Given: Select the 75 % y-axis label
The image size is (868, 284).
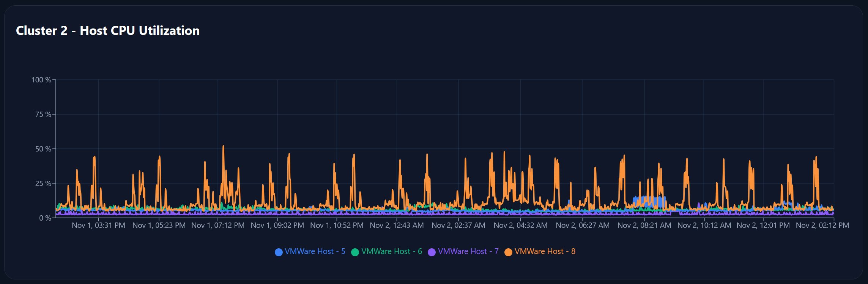Looking at the screenshot, I should point(43,114).
